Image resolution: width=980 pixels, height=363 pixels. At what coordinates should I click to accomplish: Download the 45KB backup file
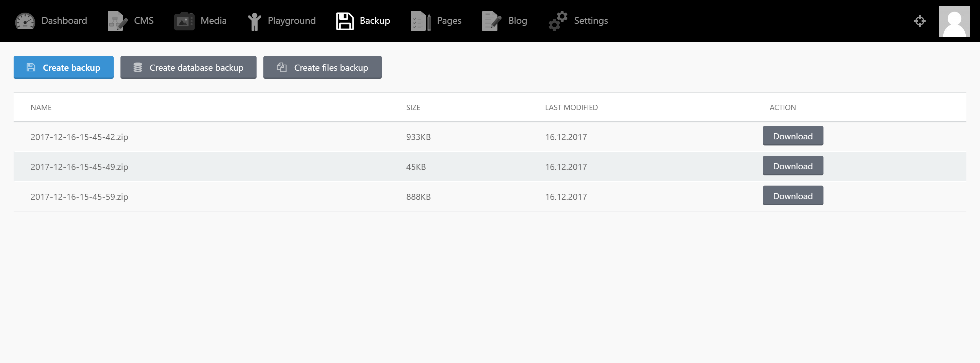click(x=793, y=166)
